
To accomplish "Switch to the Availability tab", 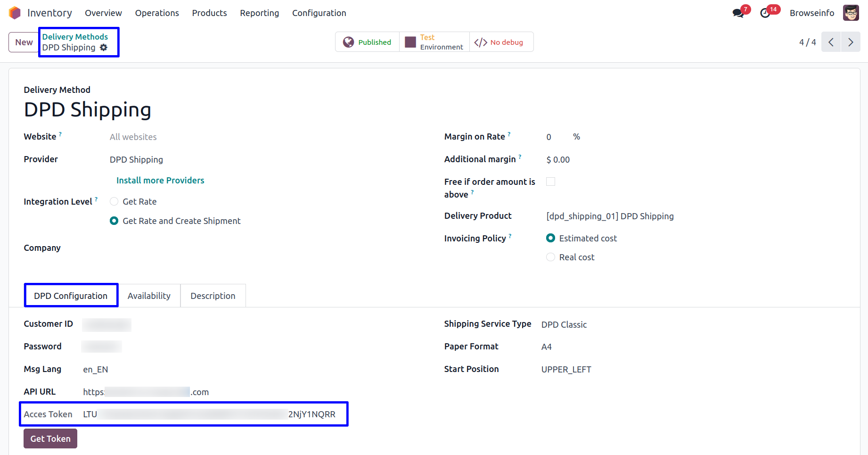I will 149,296.
